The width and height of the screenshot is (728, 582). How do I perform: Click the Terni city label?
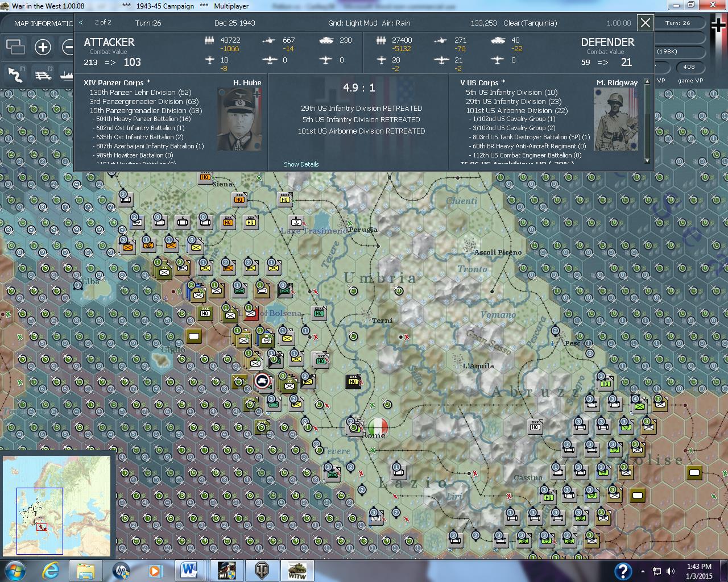pos(382,321)
